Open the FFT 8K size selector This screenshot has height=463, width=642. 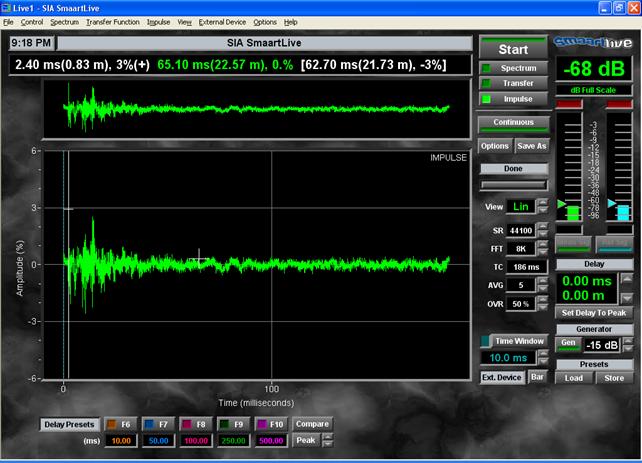(x=520, y=250)
